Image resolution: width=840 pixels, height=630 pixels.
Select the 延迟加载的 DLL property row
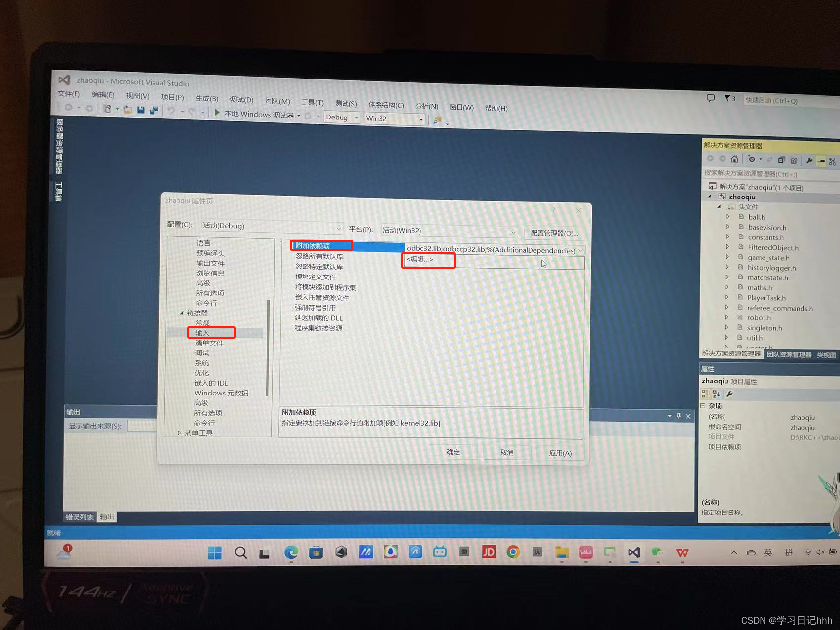(x=318, y=318)
